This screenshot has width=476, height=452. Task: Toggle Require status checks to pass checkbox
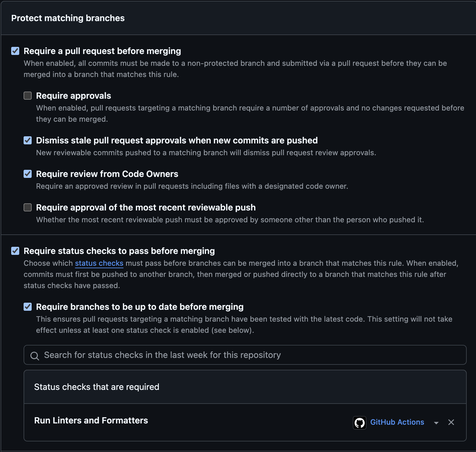[x=15, y=251]
